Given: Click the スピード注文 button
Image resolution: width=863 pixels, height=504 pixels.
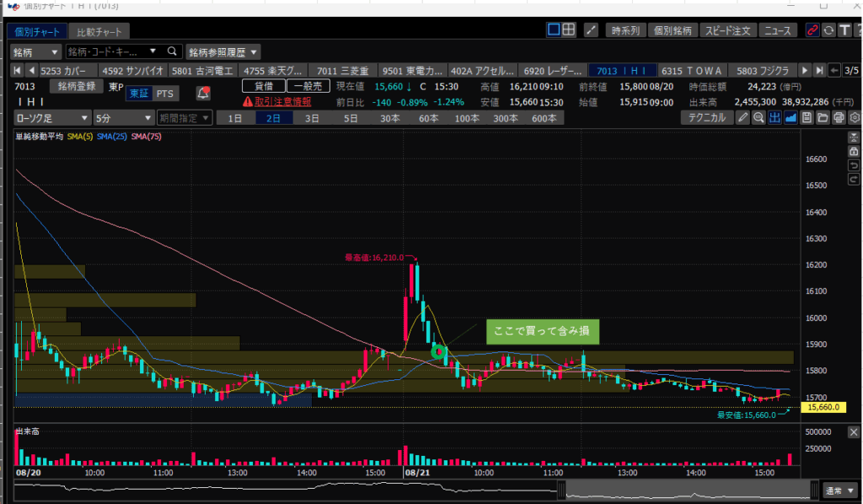Looking at the screenshot, I should (x=727, y=30).
